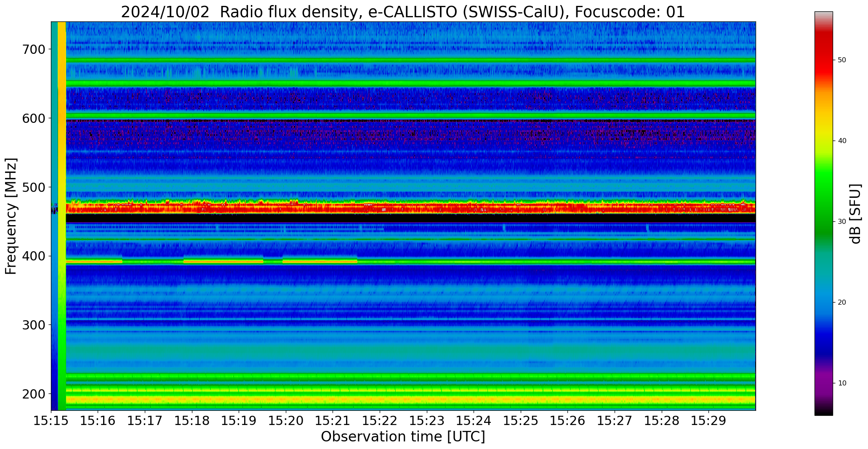This screenshot has height=449, width=868.
Task: Click the green region of the colorbar
Action: tap(823, 202)
